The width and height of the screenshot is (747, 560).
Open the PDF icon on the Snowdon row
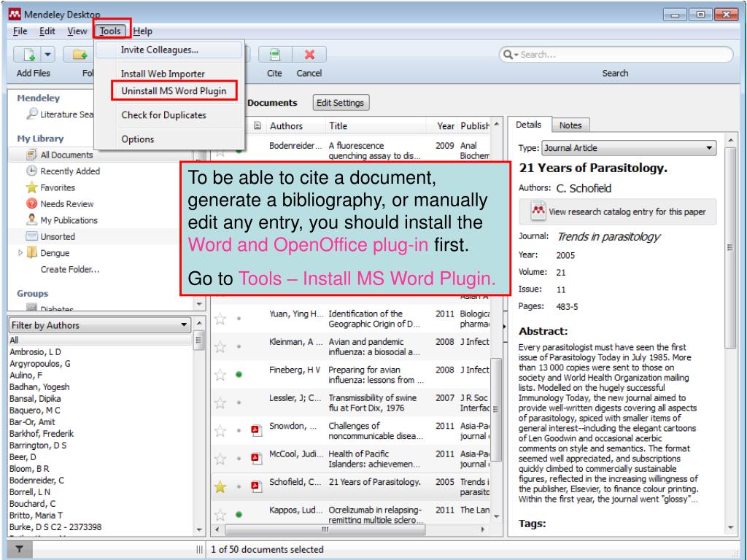256,430
